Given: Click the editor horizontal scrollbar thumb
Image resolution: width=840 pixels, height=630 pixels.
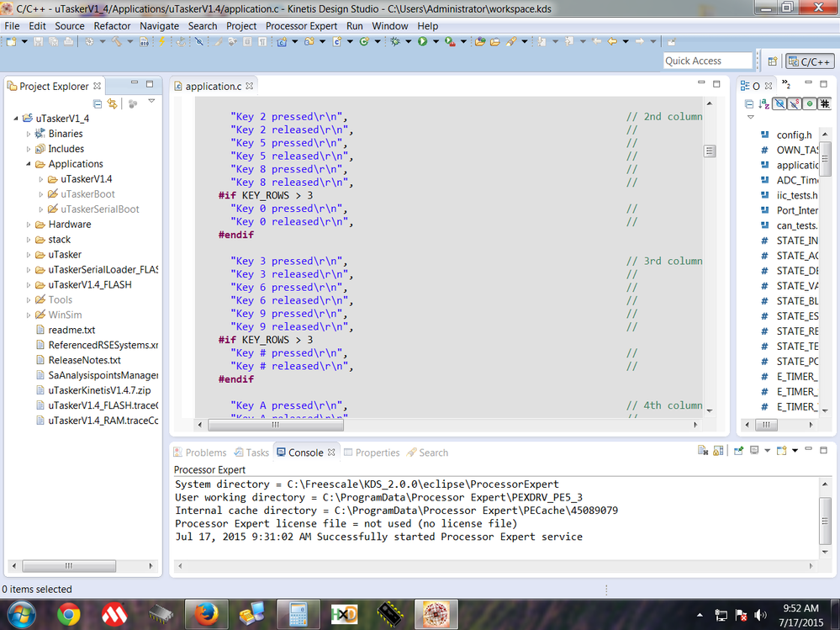Looking at the screenshot, I should pos(275,425).
